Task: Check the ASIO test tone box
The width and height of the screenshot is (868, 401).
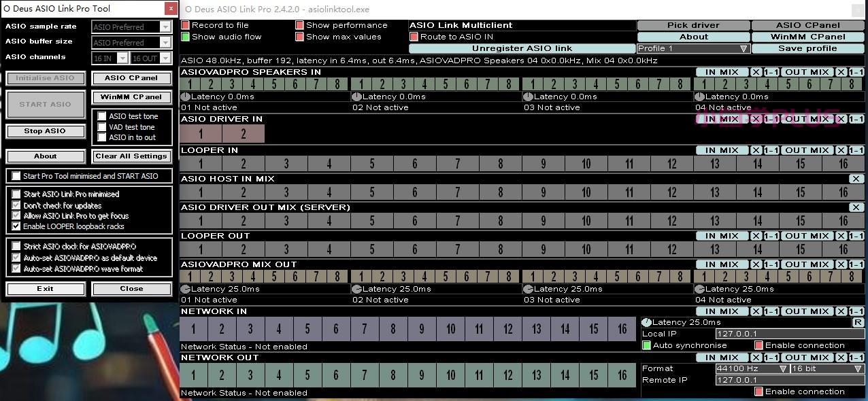Action: click(x=102, y=116)
